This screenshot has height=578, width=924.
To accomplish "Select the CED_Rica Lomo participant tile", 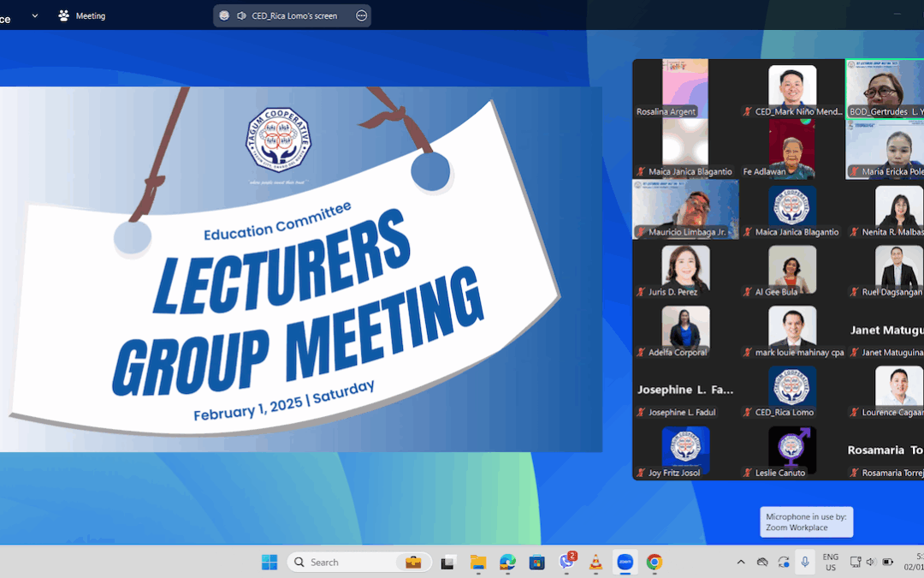I will (x=792, y=390).
